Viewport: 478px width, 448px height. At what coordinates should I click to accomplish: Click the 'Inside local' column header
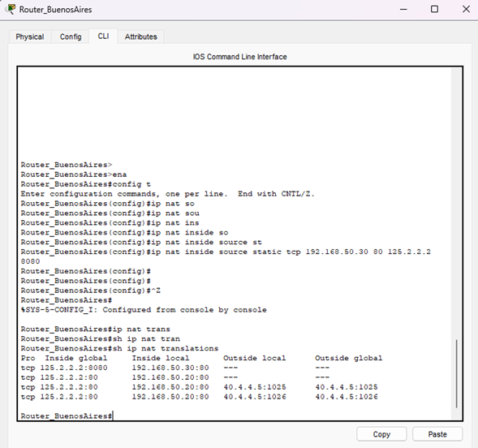coord(161,358)
